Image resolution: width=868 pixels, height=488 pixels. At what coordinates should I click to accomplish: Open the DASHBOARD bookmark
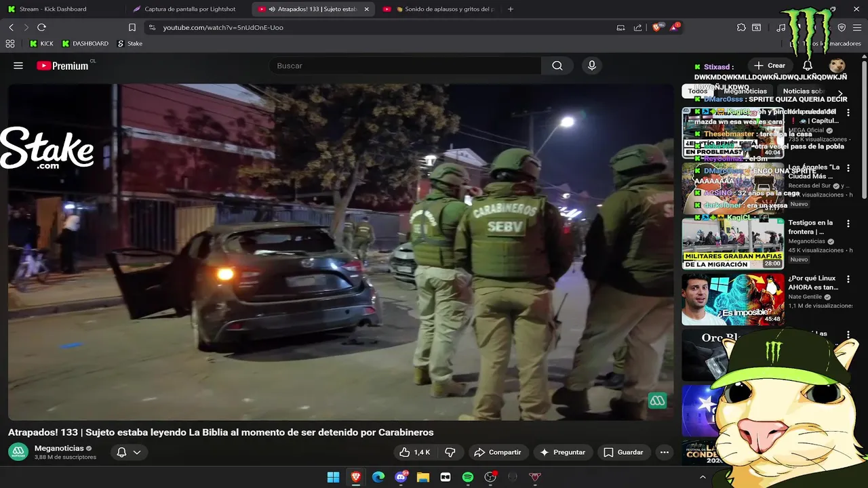click(85, 43)
